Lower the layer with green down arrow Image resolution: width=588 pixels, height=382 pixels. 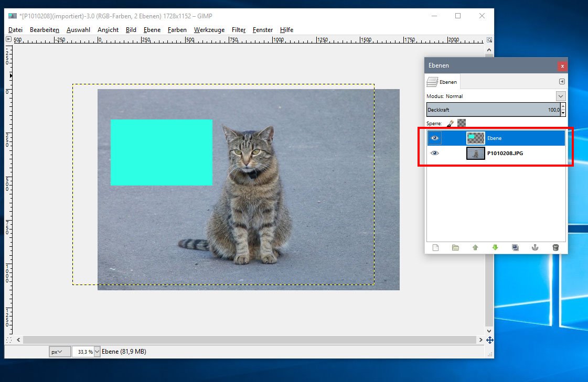495,248
